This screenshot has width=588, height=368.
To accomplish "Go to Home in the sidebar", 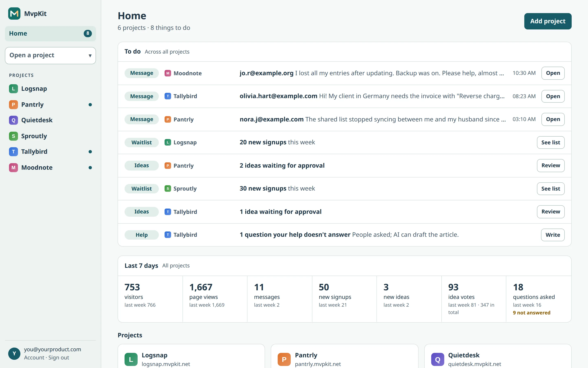I will coord(50,34).
